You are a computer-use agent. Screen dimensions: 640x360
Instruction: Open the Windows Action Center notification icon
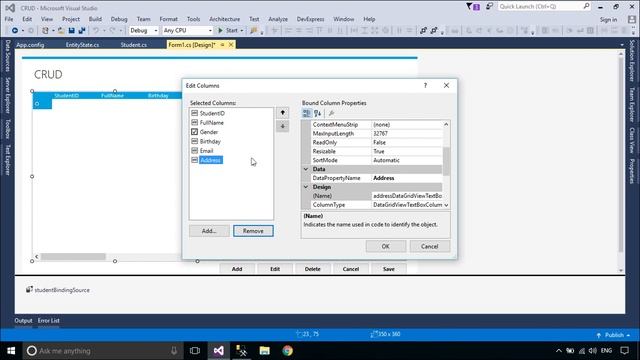624,351
